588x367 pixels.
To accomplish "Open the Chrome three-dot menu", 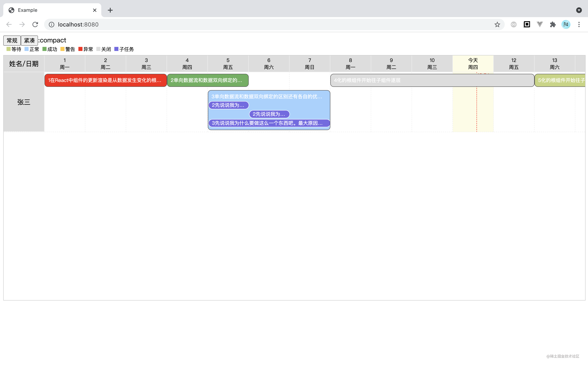I will pos(579,24).
